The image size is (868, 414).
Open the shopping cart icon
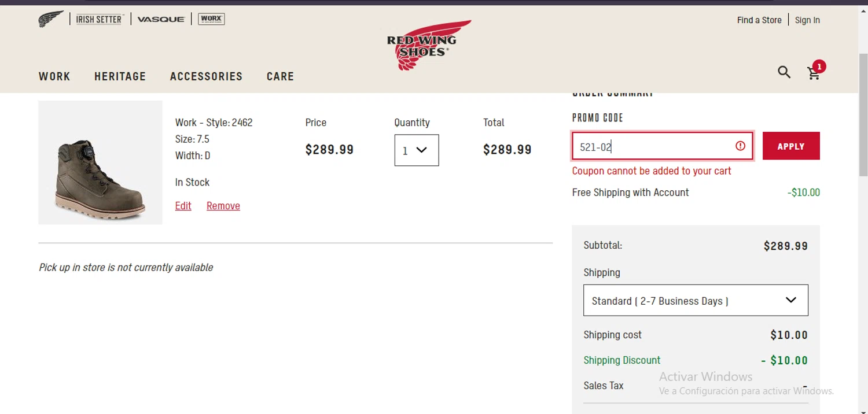click(x=814, y=73)
